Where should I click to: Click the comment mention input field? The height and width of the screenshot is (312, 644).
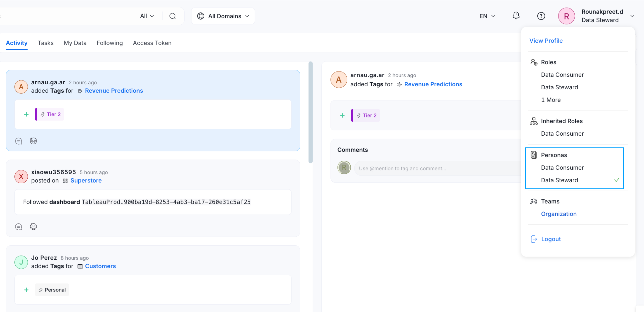(x=437, y=168)
